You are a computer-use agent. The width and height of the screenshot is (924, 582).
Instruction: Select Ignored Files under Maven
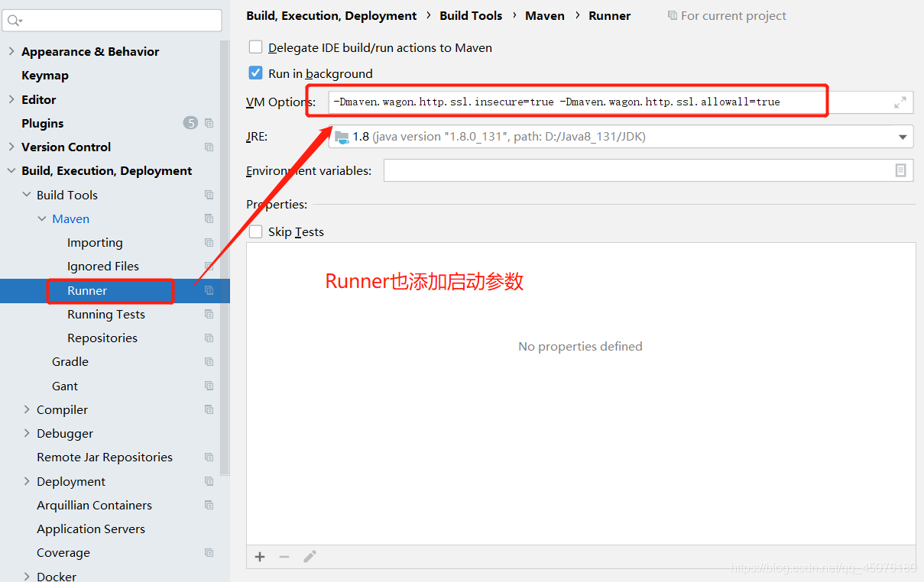coord(103,266)
